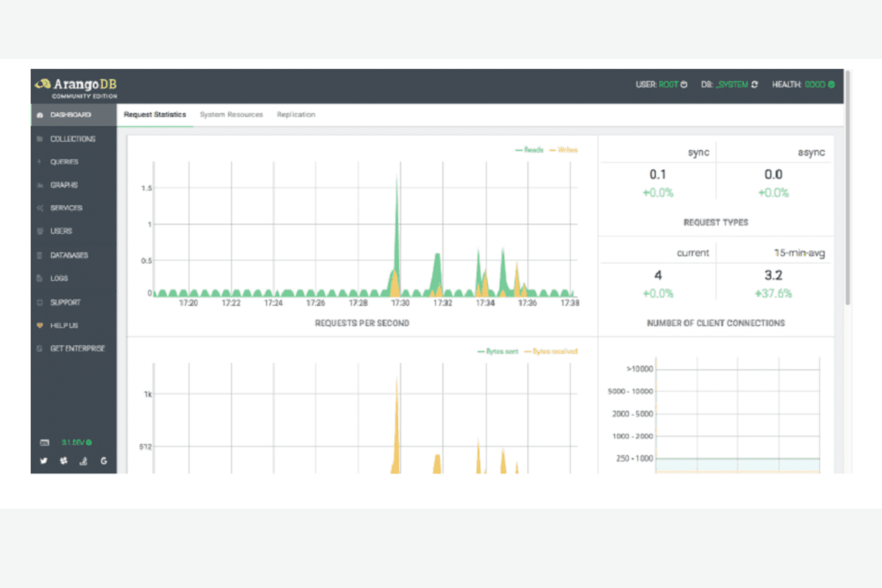The image size is (882, 588).
Task: Open the Slack community icon
Action: (x=64, y=461)
